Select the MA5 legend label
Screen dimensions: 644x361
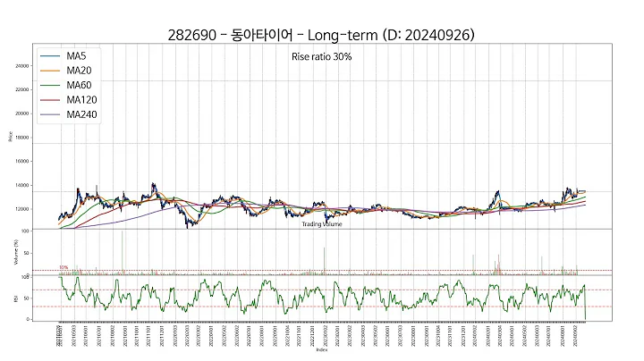pos(76,55)
